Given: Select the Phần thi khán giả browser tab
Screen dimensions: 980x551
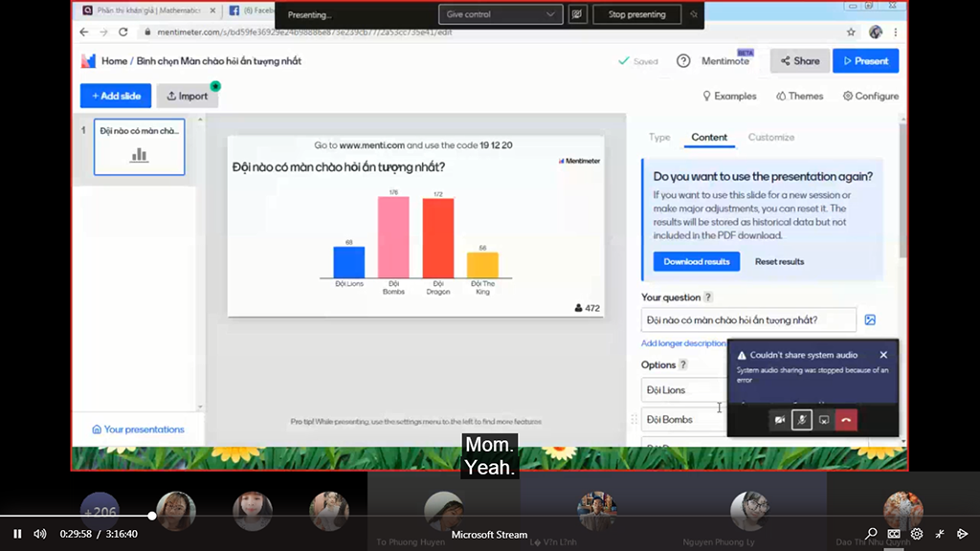Looking at the screenshot, I should (x=148, y=11).
